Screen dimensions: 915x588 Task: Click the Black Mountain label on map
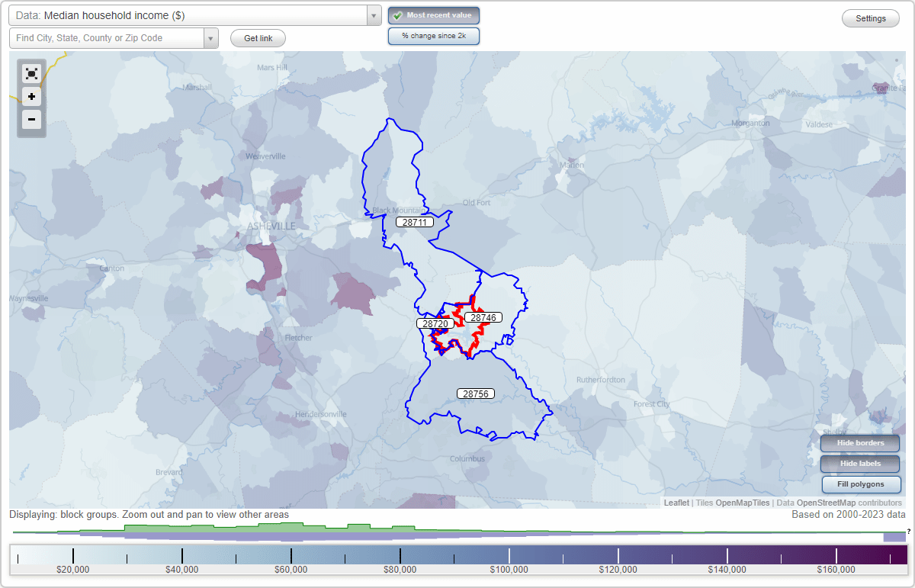397,210
